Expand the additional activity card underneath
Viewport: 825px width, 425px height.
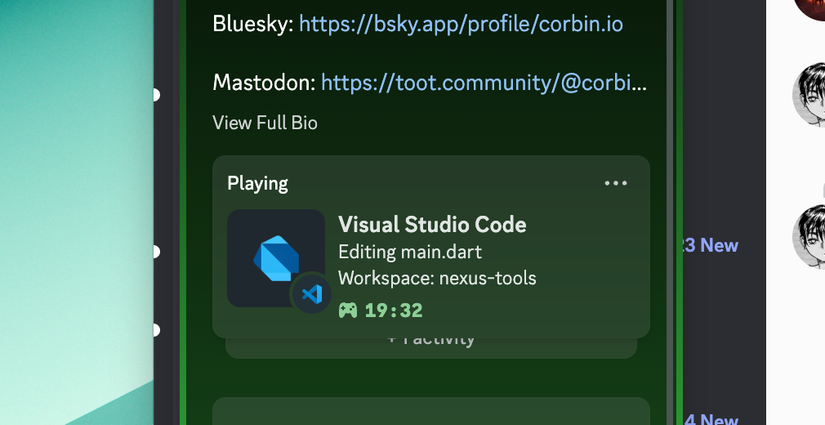point(431,347)
